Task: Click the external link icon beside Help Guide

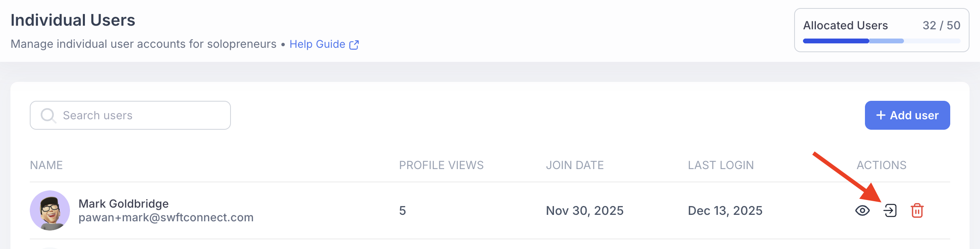Action: [x=354, y=45]
